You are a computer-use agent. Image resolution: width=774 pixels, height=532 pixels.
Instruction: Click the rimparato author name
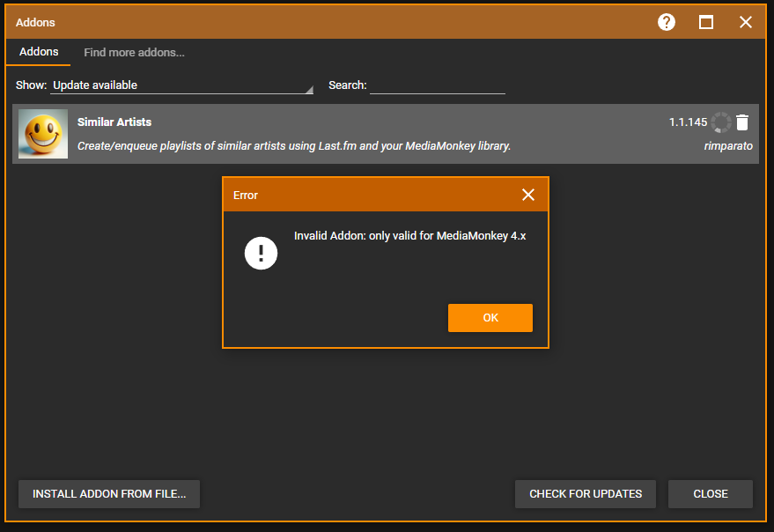(728, 146)
